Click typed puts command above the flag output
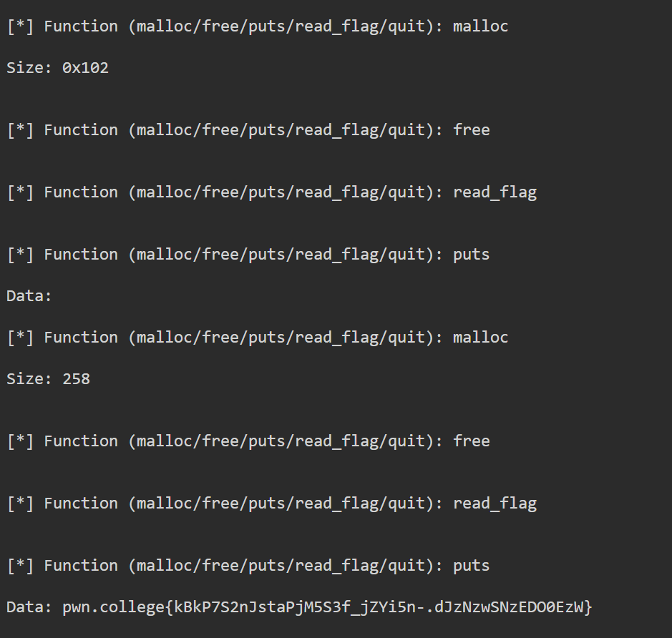672x638 pixels. click(x=471, y=566)
